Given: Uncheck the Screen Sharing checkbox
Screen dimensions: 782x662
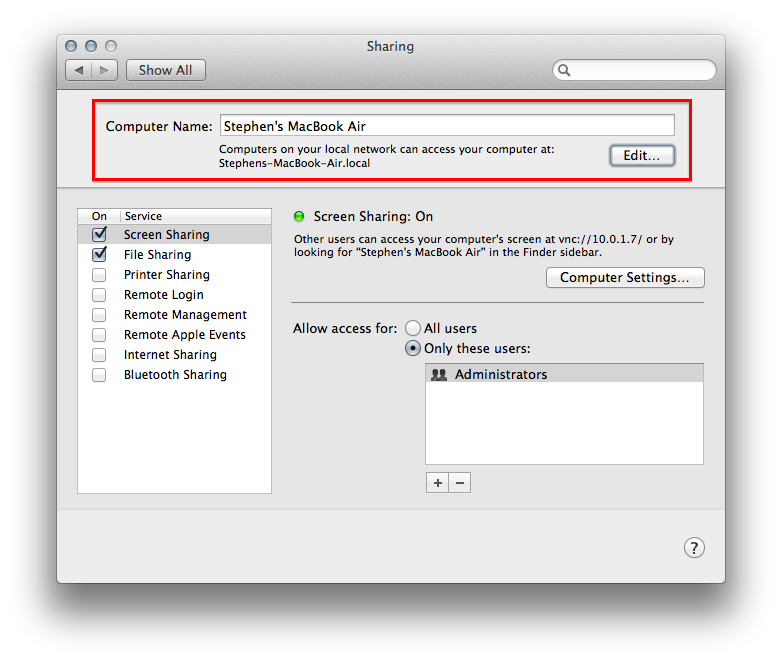Looking at the screenshot, I should pyautogui.click(x=99, y=234).
